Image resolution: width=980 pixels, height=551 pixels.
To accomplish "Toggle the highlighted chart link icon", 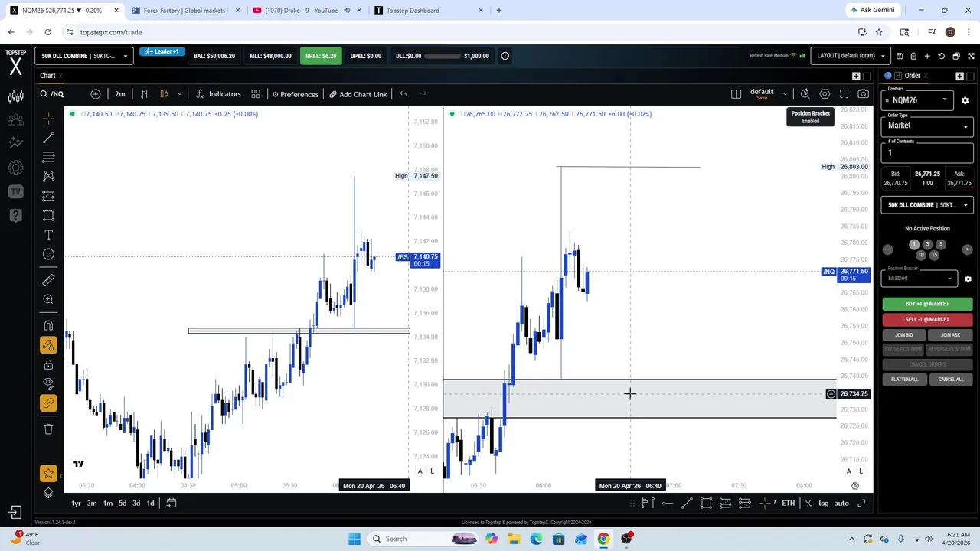I will tap(48, 403).
